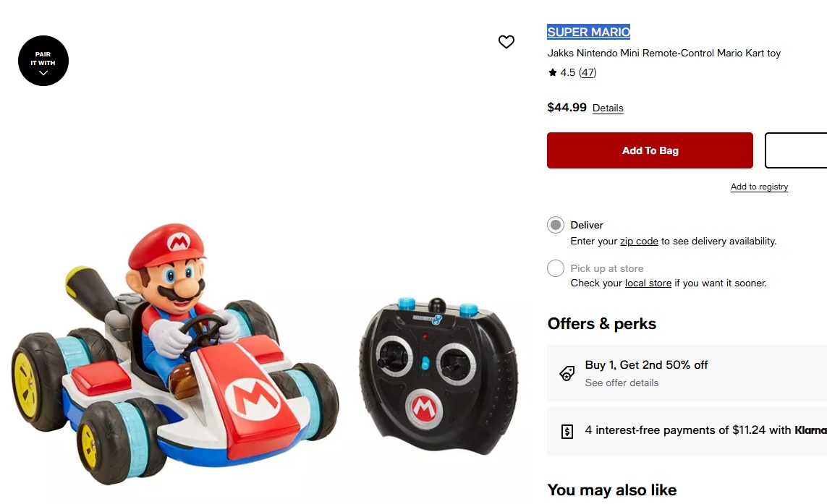Click the white button beside Add To Bag
827x504 pixels.
coord(796,150)
